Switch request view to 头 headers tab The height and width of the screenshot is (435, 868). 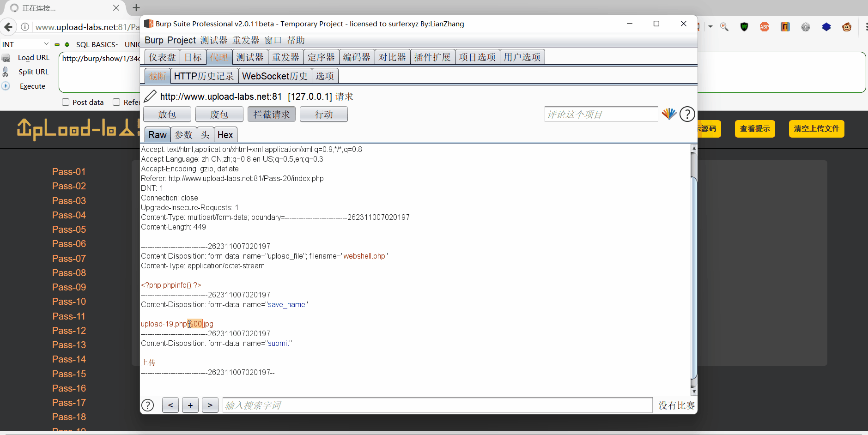(x=205, y=135)
